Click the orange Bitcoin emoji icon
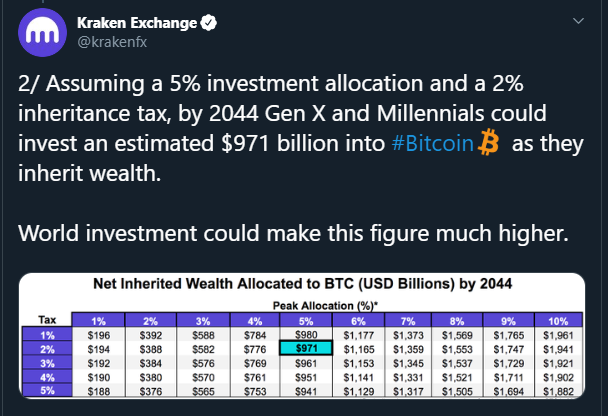608x416 pixels. tap(489, 145)
